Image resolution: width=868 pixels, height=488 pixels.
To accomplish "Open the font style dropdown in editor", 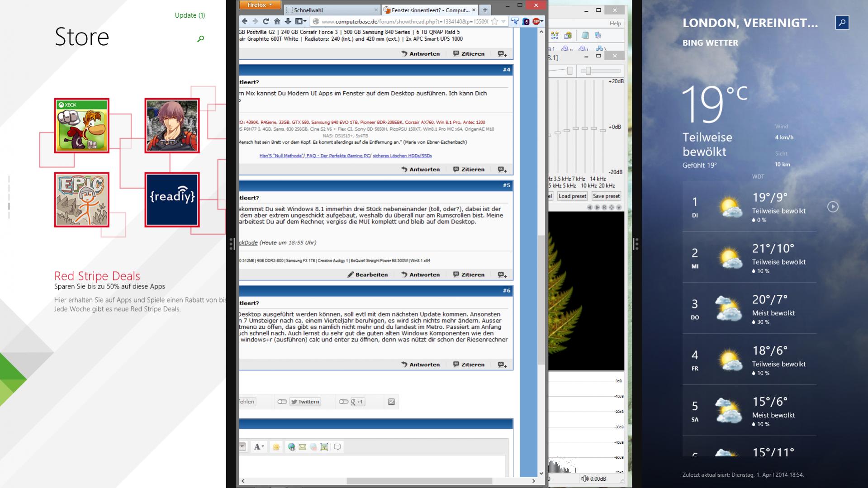I will tap(259, 447).
